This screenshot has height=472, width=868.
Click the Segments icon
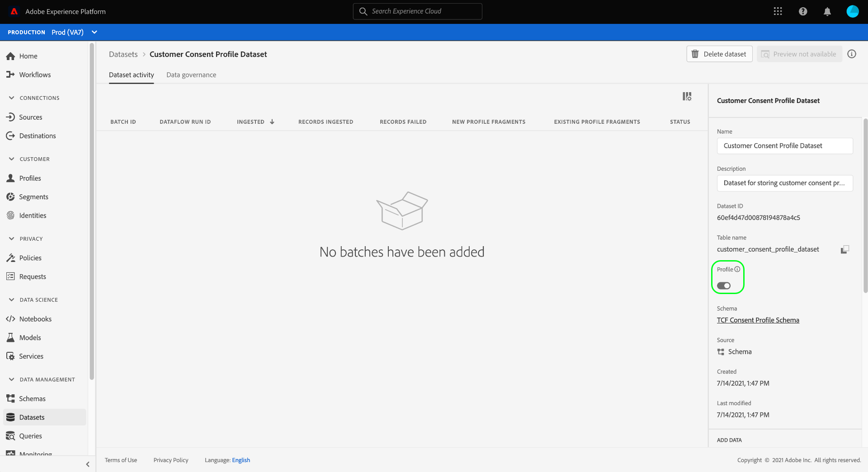10,196
